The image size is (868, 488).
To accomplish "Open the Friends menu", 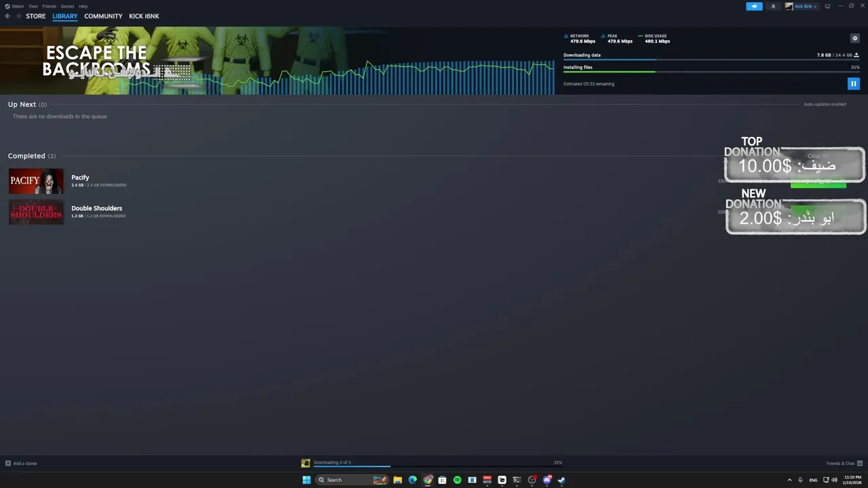I will (50, 6).
